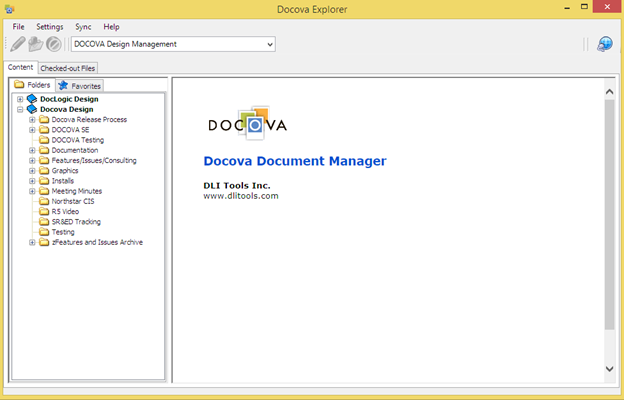624x400 pixels.
Task: Click the DLI Tools Inc. text
Action: (237, 185)
